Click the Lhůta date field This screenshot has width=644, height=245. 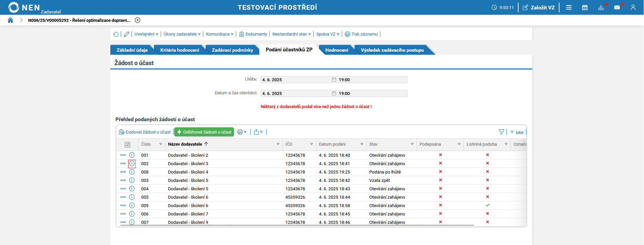(295, 80)
